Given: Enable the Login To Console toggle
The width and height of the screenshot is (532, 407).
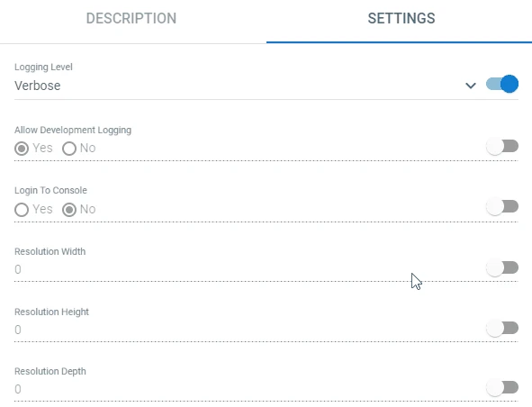Looking at the screenshot, I should [x=502, y=206].
